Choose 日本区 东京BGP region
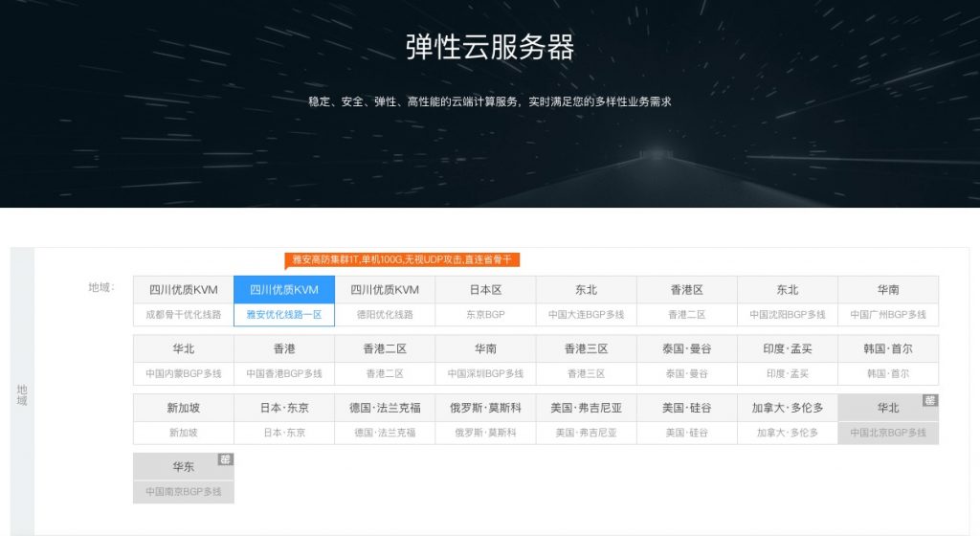The image size is (980, 536). [x=485, y=301]
